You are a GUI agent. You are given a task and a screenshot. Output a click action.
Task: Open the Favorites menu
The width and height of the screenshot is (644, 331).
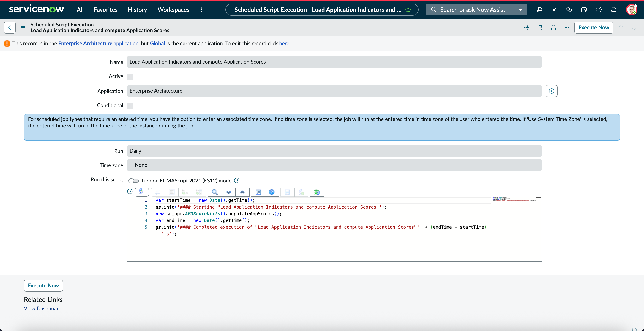tap(105, 10)
